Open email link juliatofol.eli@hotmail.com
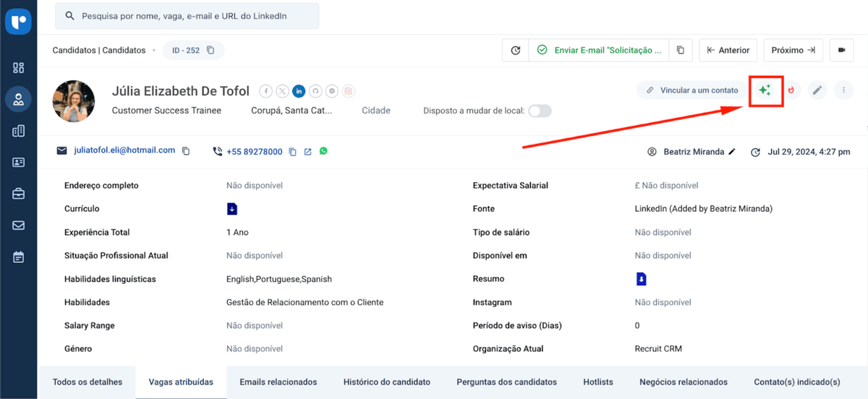Image resolution: width=868 pixels, height=399 pixels. (x=124, y=150)
